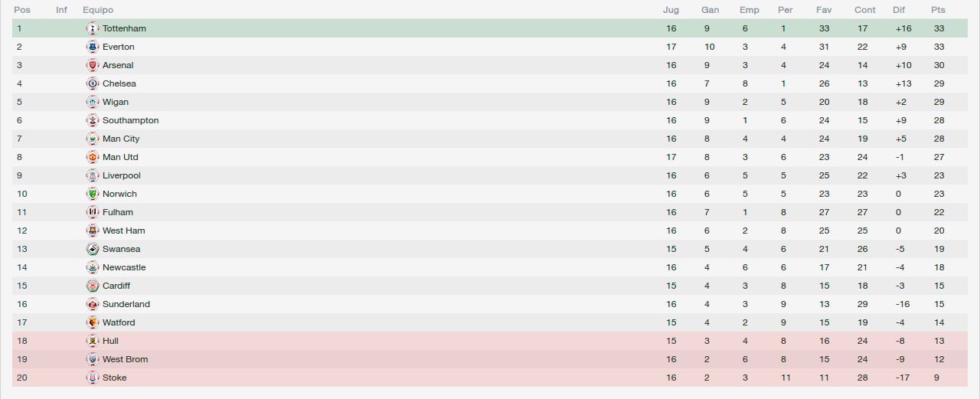This screenshot has height=399, width=980.
Task: Click the Man Utd club crest icon
Action: click(93, 157)
